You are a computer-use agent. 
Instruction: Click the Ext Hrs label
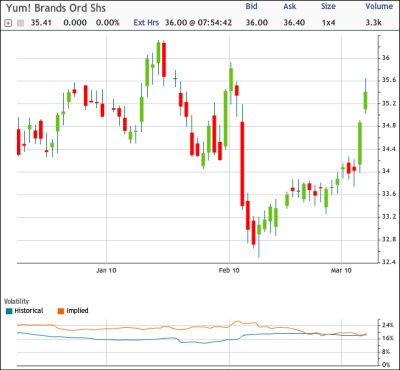(146, 23)
